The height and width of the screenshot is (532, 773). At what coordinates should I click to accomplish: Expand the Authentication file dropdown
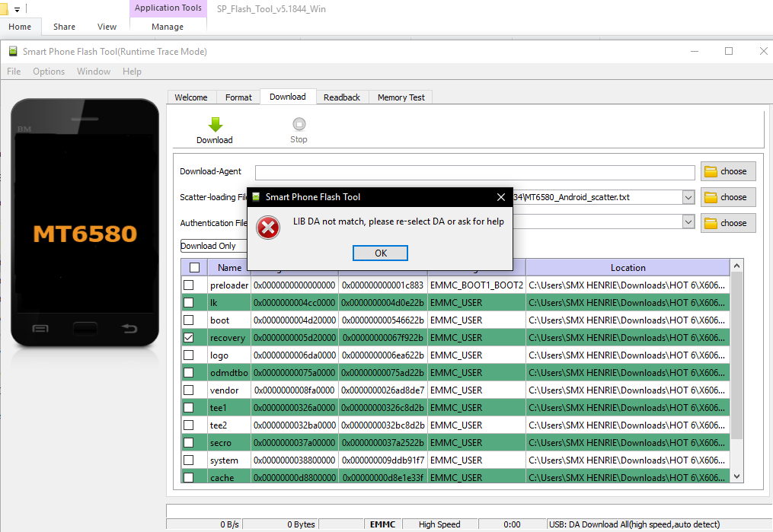(x=688, y=221)
